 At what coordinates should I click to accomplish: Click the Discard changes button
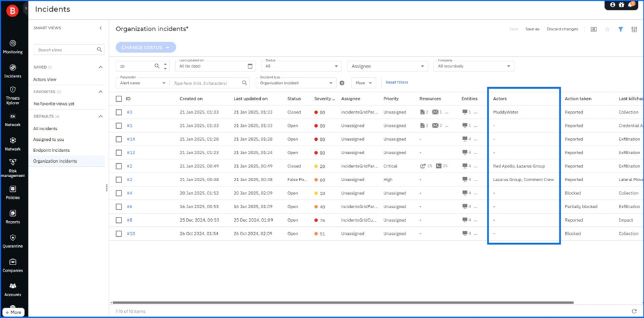pyautogui.click(x=561, y=29)
